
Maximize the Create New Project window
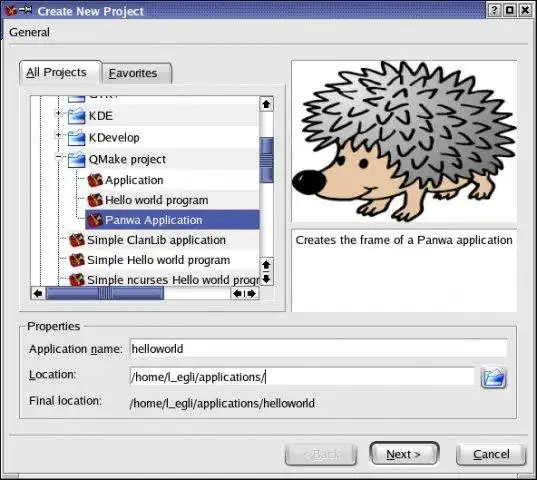point(510,10)
